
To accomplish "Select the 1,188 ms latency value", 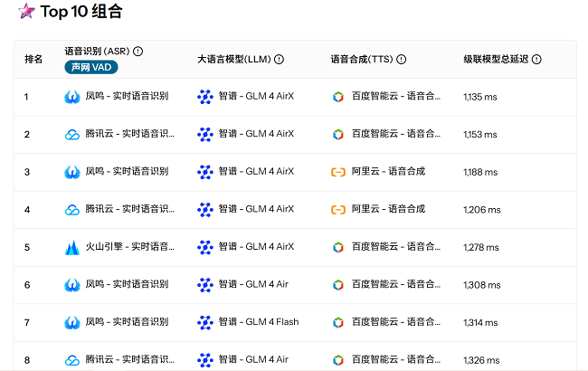I will click(480, 172).
